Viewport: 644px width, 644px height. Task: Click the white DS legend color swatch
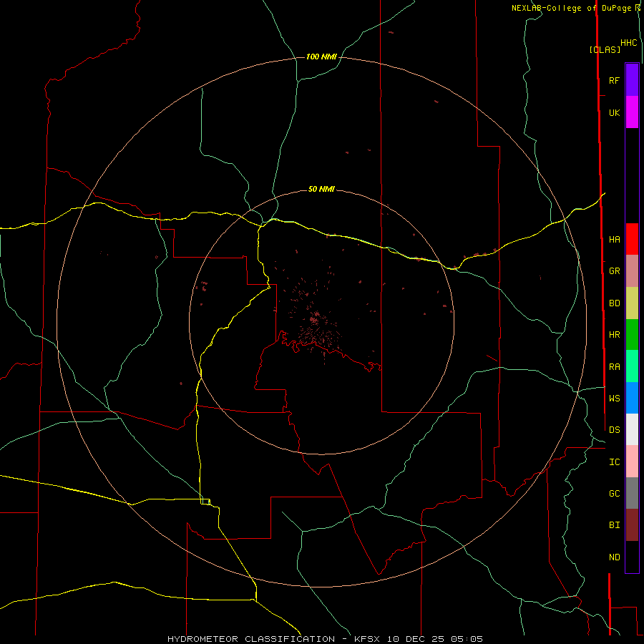tap(632, 429)
